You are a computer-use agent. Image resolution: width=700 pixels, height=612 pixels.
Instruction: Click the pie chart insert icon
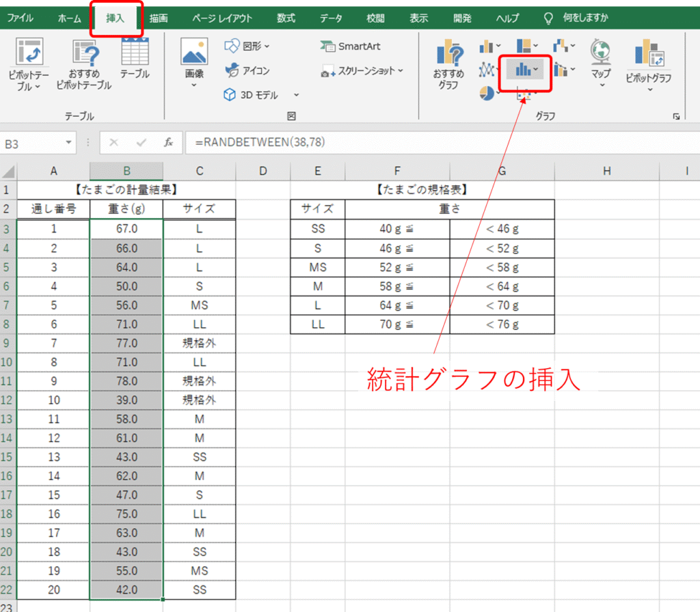487,92
